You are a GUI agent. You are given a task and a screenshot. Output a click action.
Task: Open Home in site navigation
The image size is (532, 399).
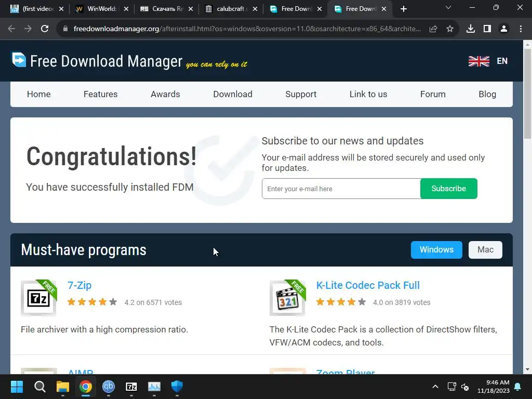[38, 95]
